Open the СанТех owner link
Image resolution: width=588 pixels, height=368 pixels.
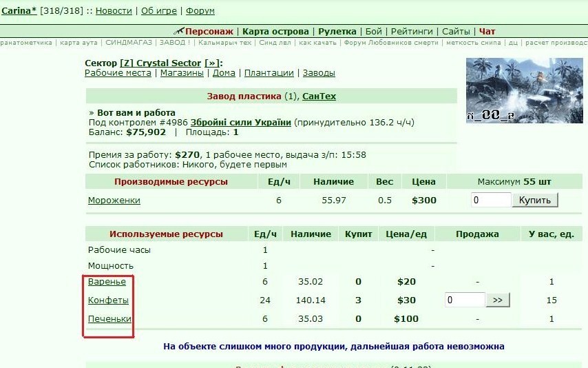tap(319, 96)
